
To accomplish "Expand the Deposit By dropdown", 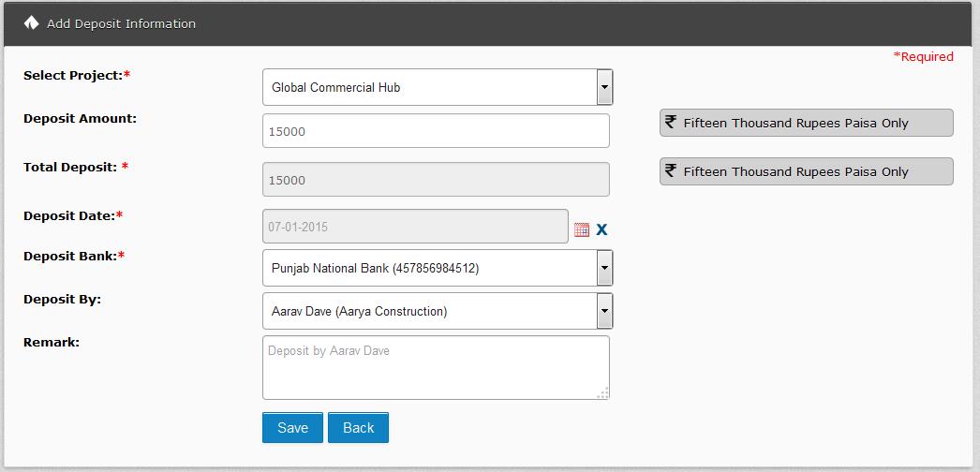I will coord(604,311).
